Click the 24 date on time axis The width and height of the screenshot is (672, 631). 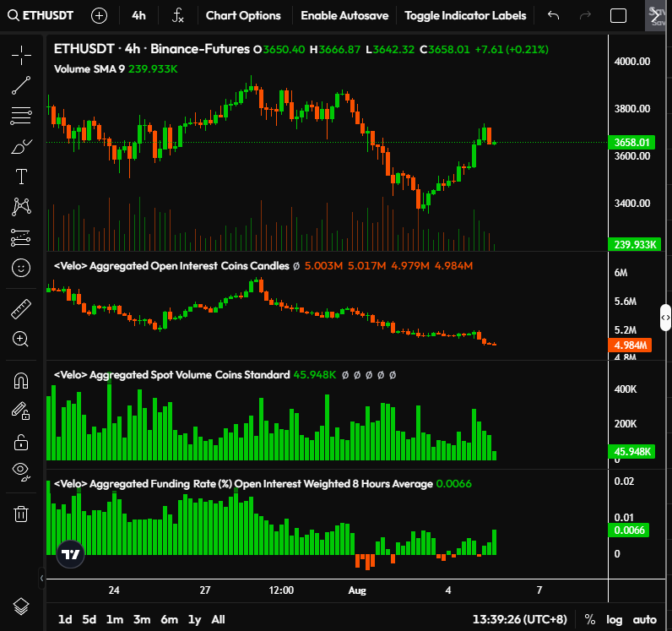coord(114,590)
